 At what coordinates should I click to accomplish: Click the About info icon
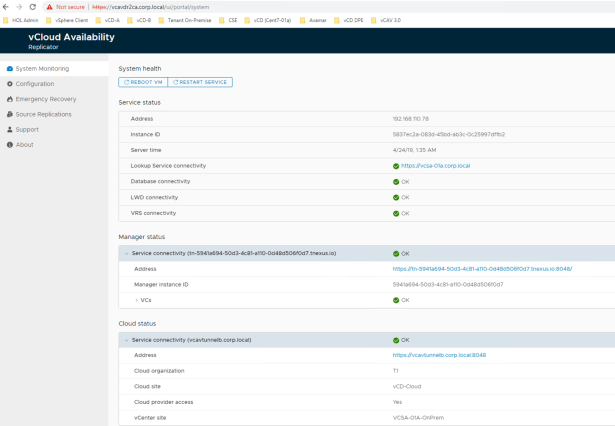click(9, 145)
